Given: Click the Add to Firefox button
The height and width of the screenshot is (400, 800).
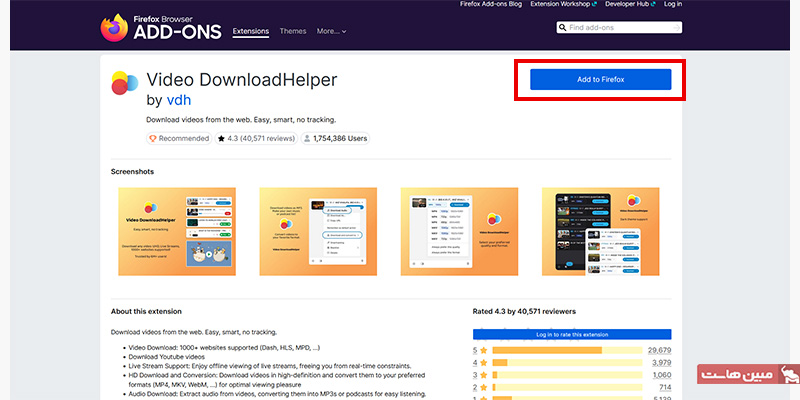Looking at the screenshot, I should (x=601, y=80).
